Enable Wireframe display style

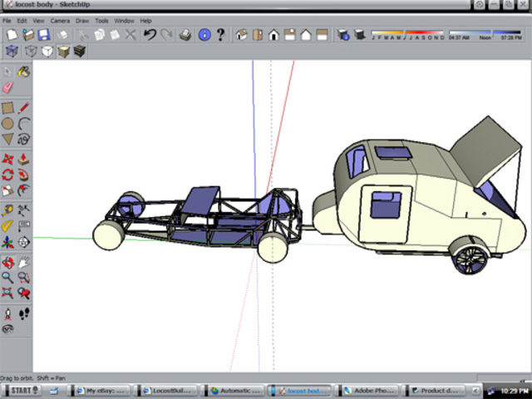pos(31,52)
